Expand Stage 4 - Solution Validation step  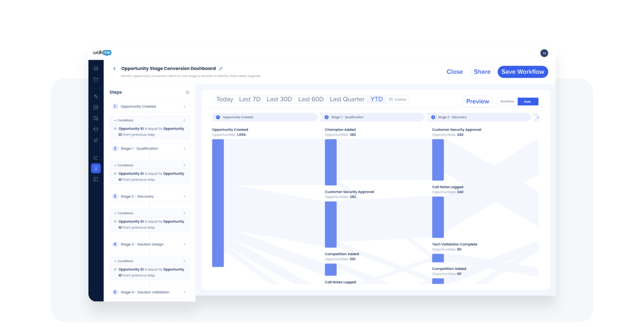pyautogui.click(x=149, y=292)
